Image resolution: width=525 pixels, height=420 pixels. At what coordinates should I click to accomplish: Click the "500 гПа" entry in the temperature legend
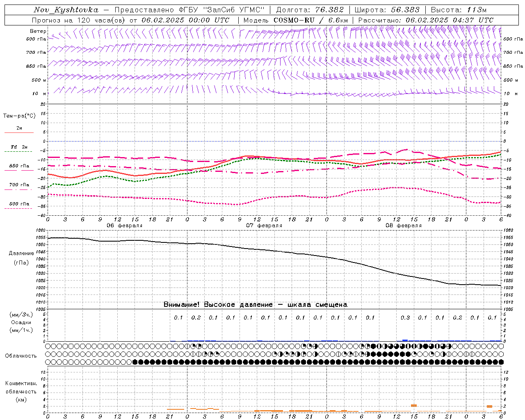[x=19, y=204]
